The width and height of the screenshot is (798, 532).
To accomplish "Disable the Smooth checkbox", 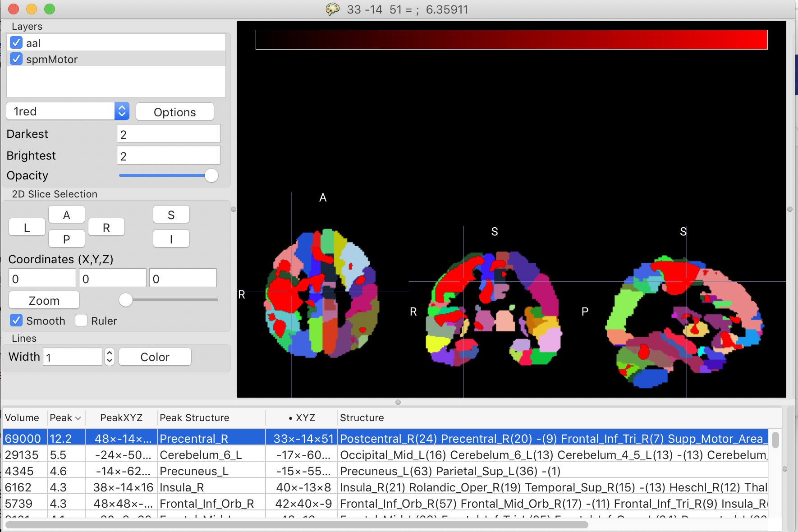I will click(16, 321).
